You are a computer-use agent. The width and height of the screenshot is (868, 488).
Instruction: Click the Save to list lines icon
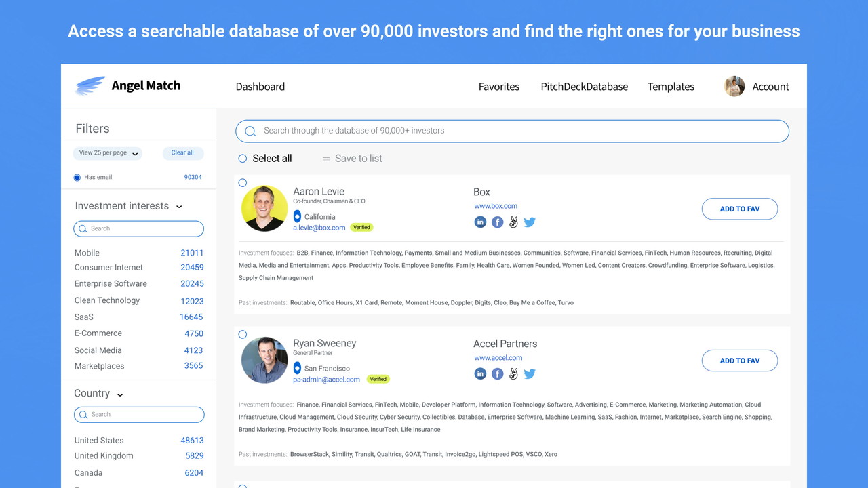326,159
